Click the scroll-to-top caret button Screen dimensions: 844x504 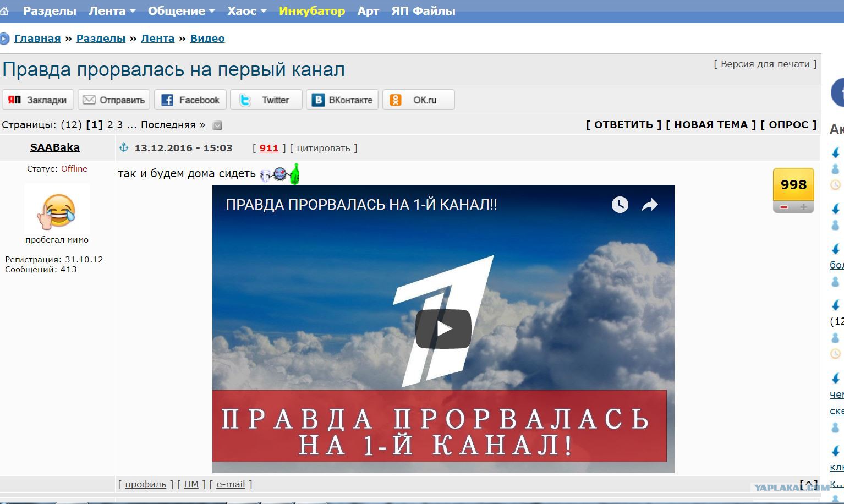click(x=809, y=485)
